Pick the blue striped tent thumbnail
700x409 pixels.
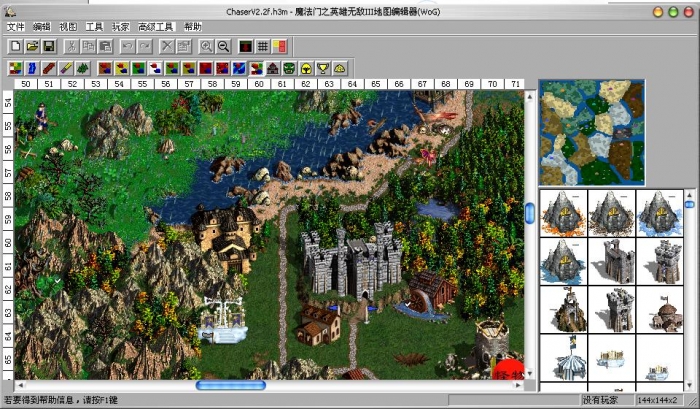pyautogui.click(x=563, y=358)
